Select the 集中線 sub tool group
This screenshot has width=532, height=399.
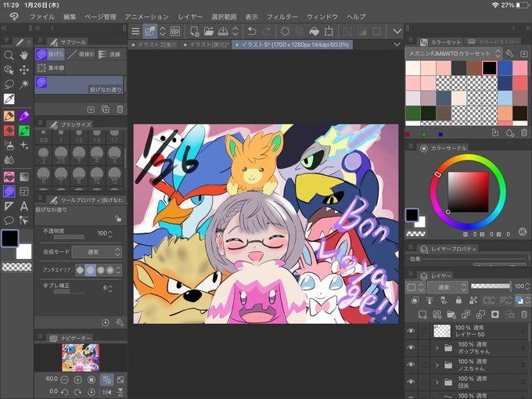[x=51, y=68]
